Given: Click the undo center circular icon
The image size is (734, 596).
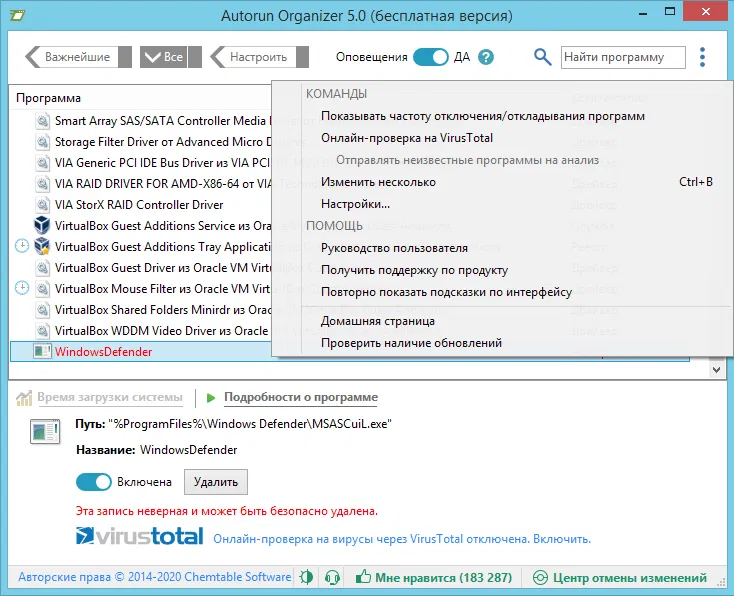Looking at the screenshot, I should pos(540,578).
